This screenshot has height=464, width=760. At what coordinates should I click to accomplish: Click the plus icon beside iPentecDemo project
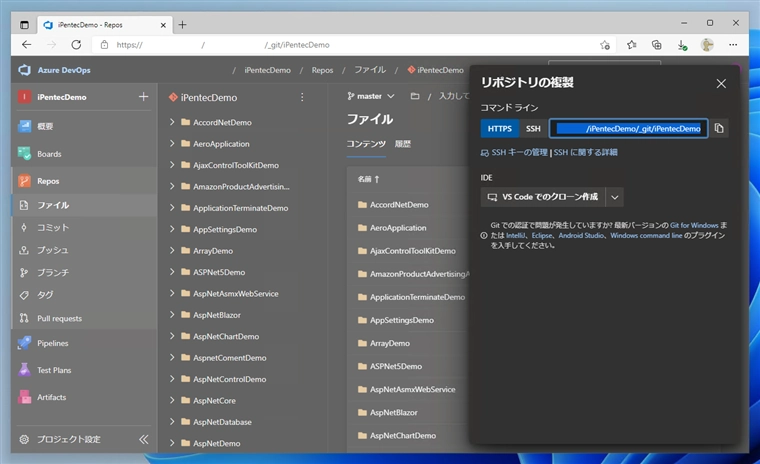click(x=143, y=97)
